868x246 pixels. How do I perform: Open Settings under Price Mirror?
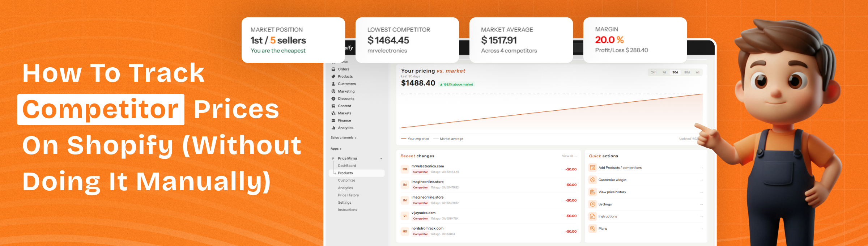tap(345, 203)
